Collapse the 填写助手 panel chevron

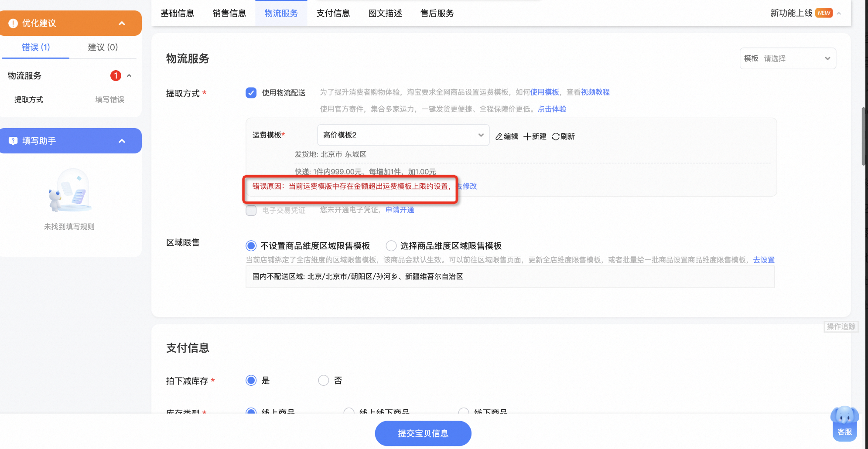122,141
